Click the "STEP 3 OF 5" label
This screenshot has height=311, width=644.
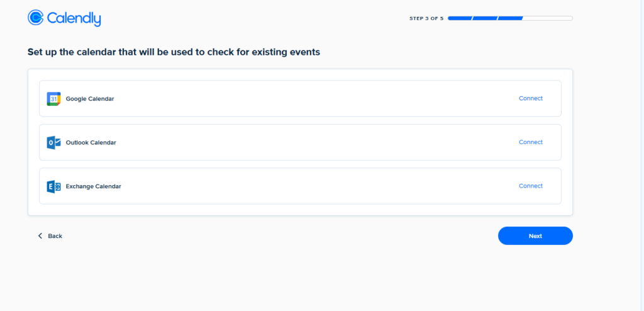(x=426, y=18)
